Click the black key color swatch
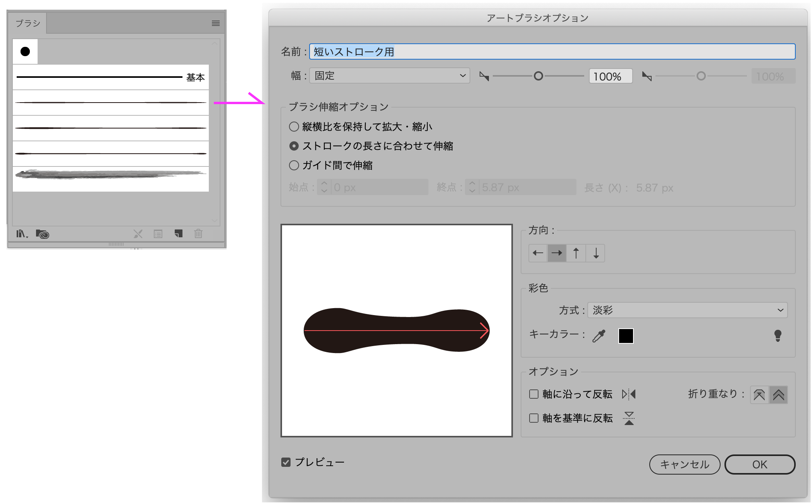 tap(626, 336)
